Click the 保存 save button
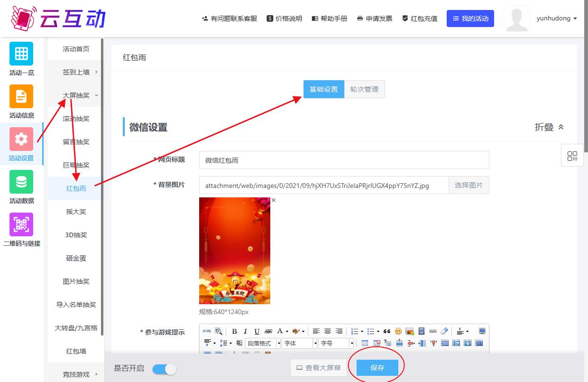Screen dimensions: 588x382 [x=377, y=368]
